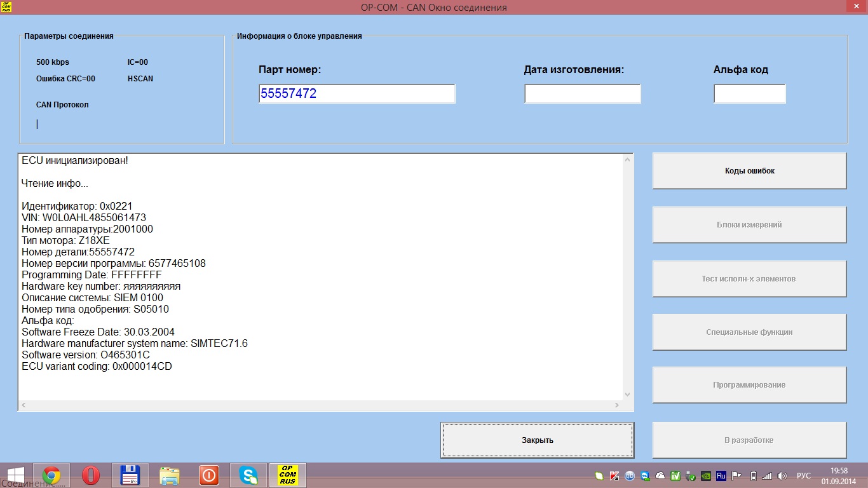The image size is (868, 488).
Task: Click the Альфа код input field
Action: (x=750, y=93)
